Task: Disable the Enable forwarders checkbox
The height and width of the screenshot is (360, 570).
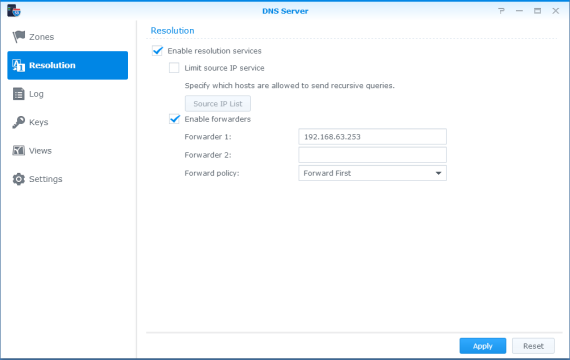Action: (x=174, y=119)
